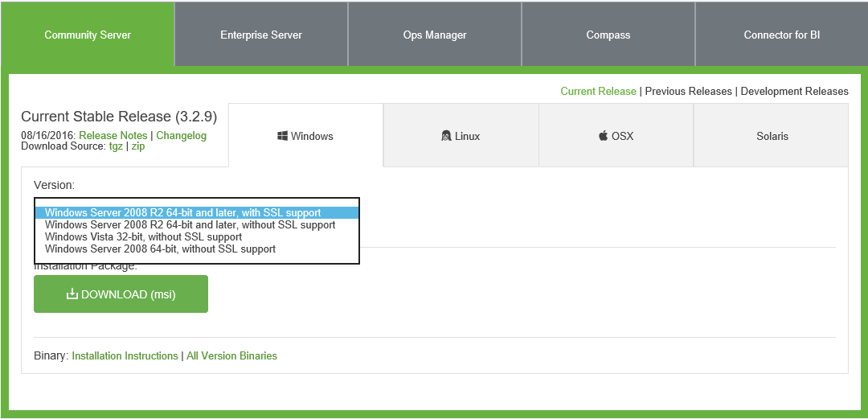868x419 pixels.
Task: Open the Release Notes link
Action: coord(113,136)
